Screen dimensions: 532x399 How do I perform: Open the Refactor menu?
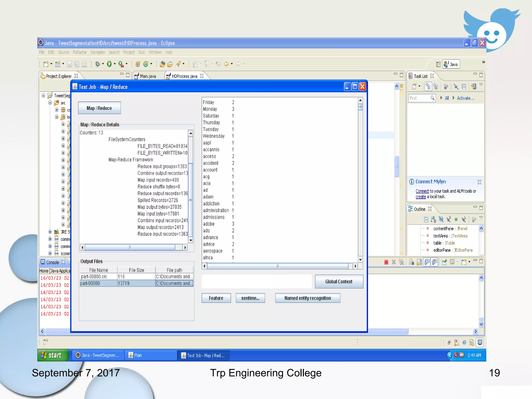point(79,52)
